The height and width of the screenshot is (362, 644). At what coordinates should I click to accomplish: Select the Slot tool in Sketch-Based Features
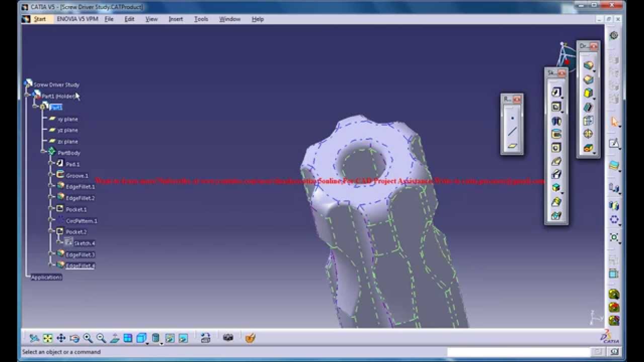point(556,175)
